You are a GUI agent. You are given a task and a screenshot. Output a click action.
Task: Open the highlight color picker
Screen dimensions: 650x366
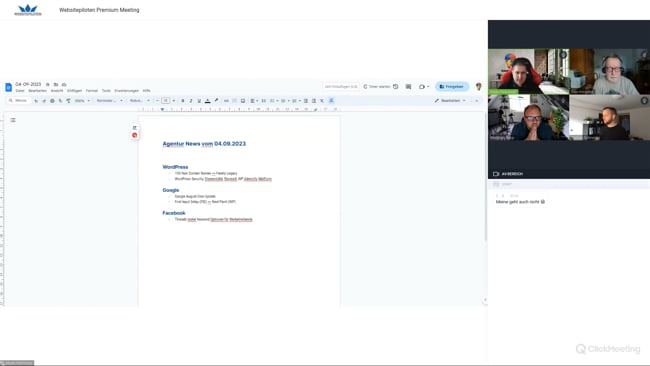(x=216, y=101)
